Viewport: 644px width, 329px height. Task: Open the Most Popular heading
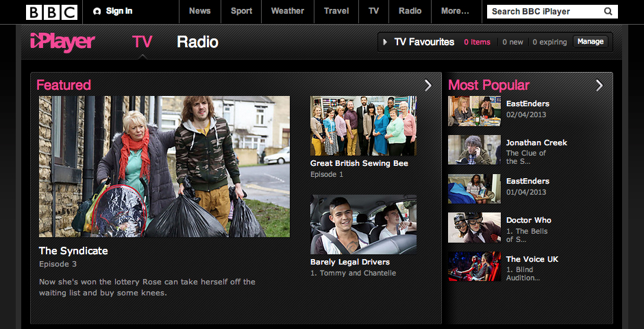(488, 85)
